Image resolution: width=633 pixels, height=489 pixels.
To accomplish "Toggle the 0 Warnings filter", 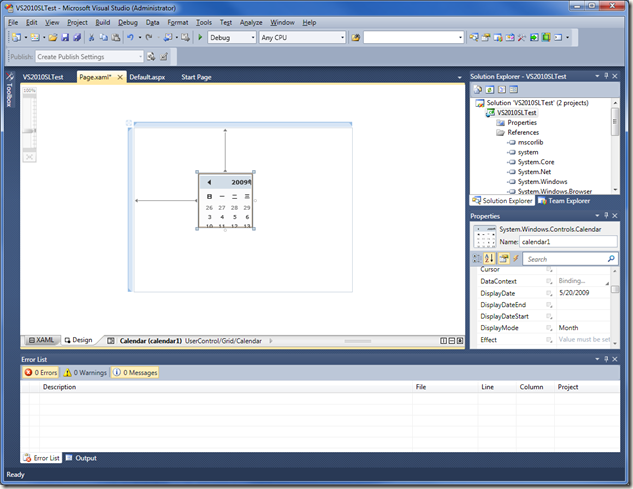I will click(x=85, y=372).
